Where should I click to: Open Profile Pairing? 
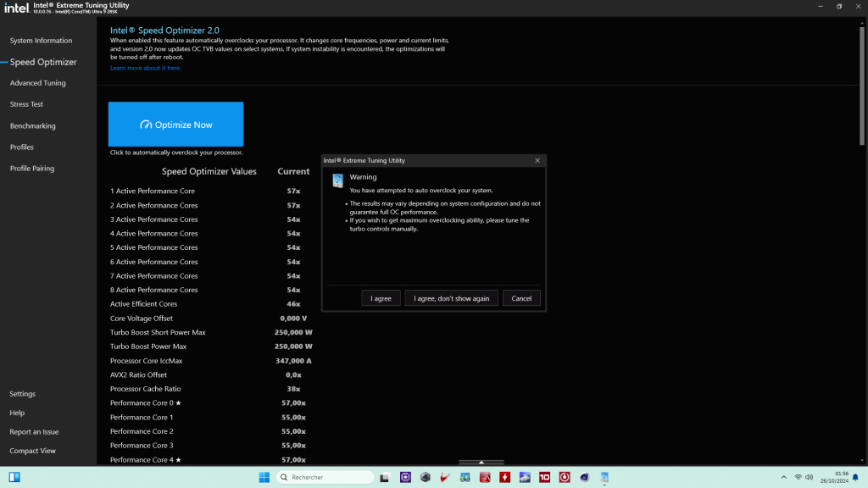click(32, 169)
